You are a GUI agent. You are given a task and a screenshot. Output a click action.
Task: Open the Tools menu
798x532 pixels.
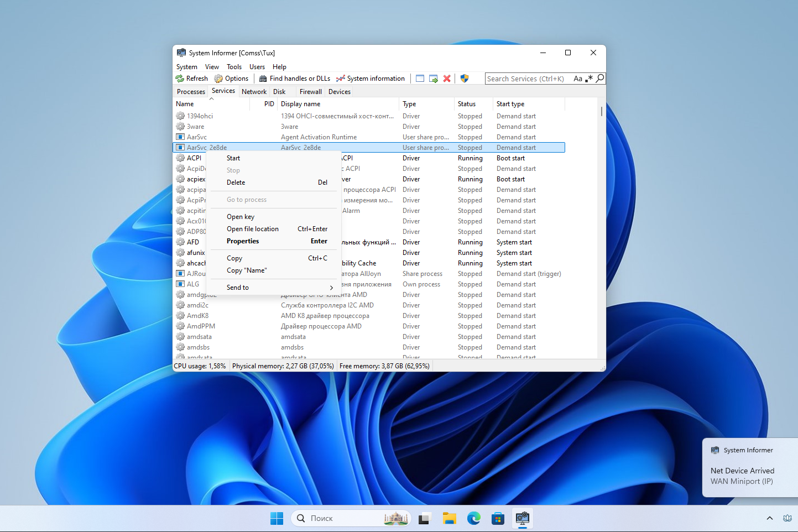click(x=234, y=67)
